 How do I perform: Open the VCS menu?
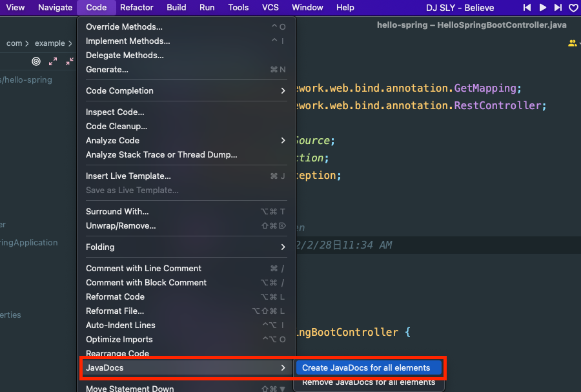click(x=270, y=7)
